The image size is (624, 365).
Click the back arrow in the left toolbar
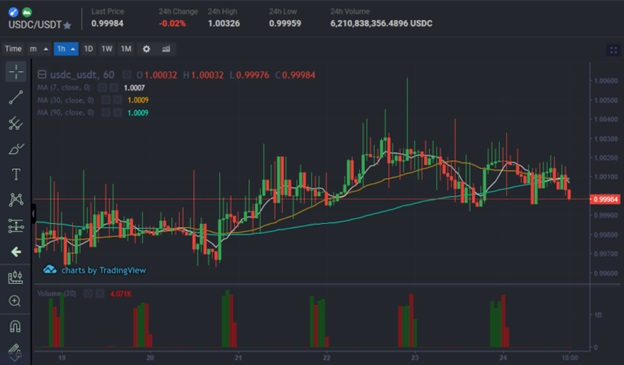16,252
